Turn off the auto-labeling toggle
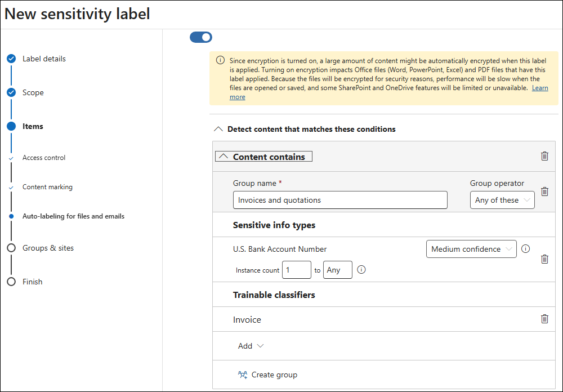This screenshot has width=563, height=392. point(201,37)
